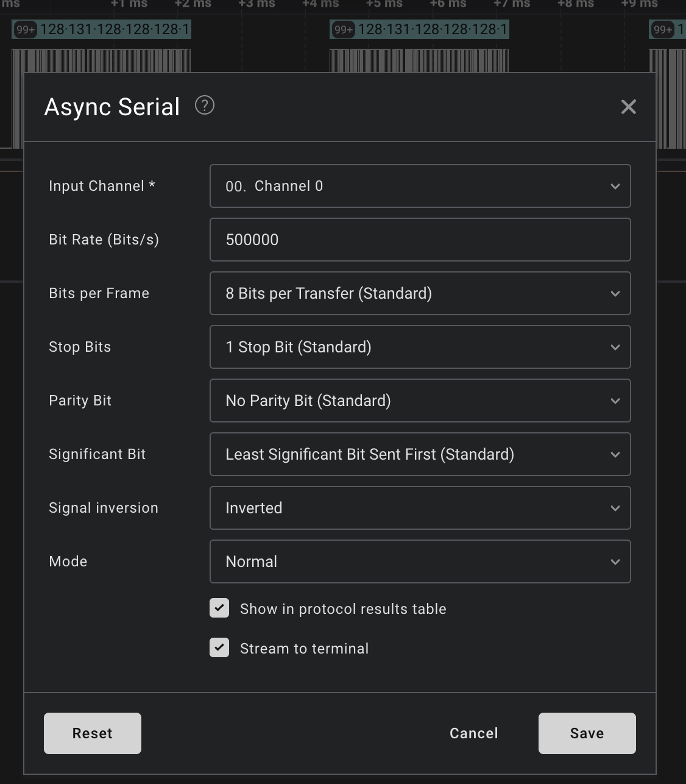Expand the Bits per Frame dropdown
686x784 pixels.
click(x=420, y=293)
